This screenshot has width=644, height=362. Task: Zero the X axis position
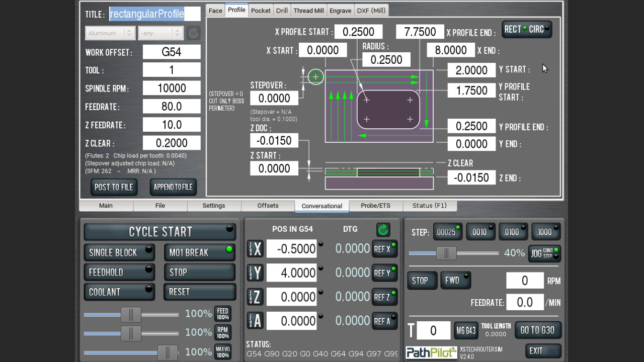tap(255, 249)
